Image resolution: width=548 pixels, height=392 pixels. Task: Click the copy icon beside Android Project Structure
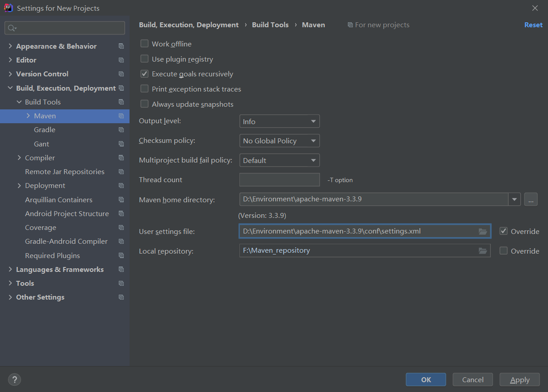tap(121, 213)
